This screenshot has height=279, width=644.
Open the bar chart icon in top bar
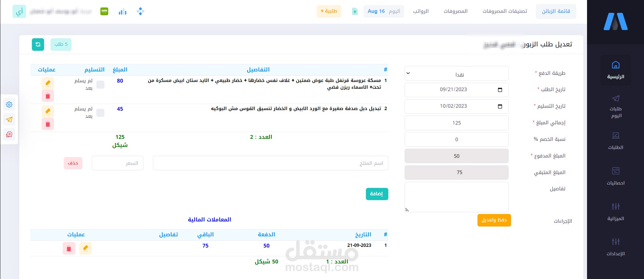pos(122,12)
